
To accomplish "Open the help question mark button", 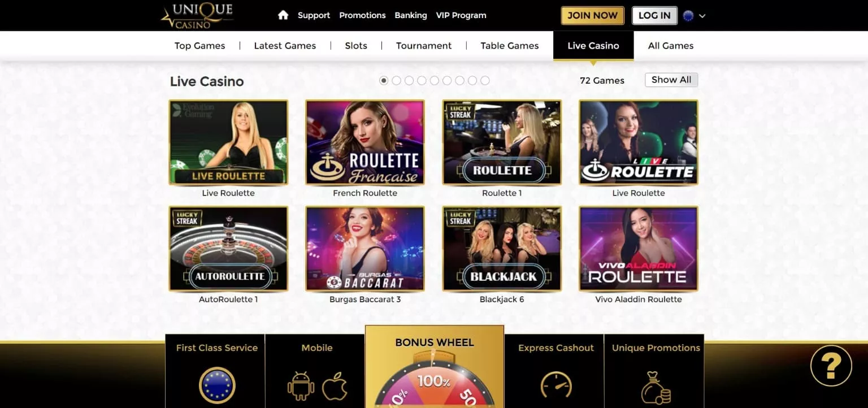I will click(x=831, y=366).
